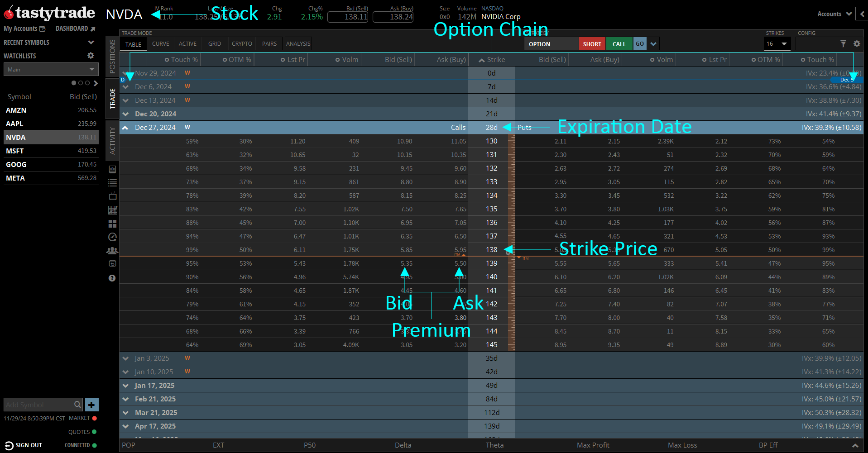Switch to the PAIRS trade mode tab
Viewport: 868px width, 453px height.
(269, 44)
